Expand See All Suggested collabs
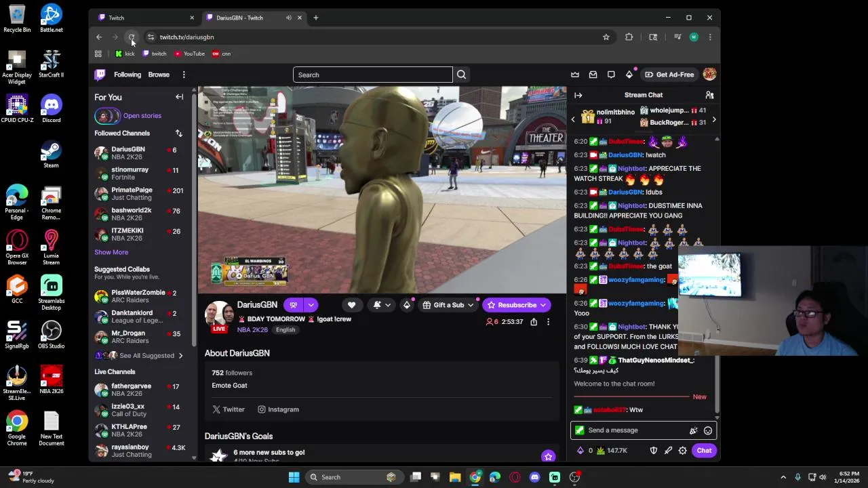868x488 pixels. tap(141, 356)
